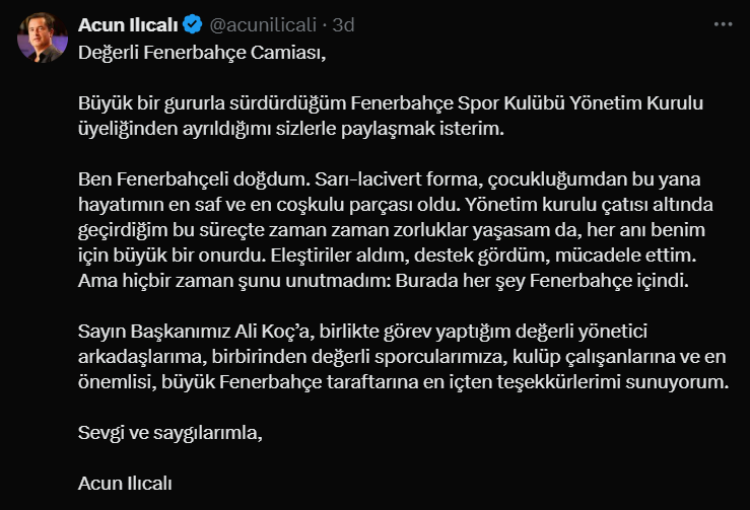This screenshot has height=510, width=750.
Task: Open the tweet's more options menu
Action: coord(722,23)
